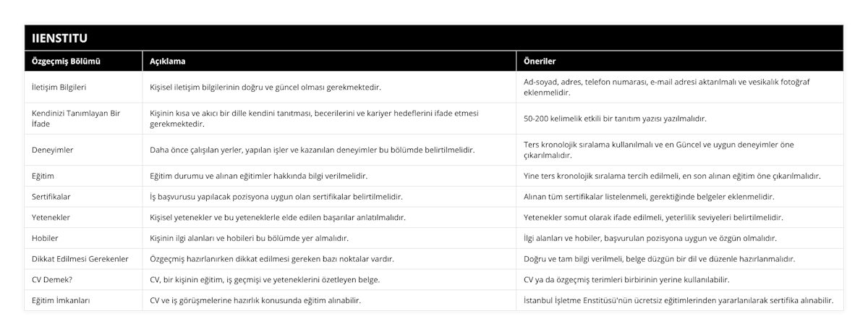Screen dimensions: 868x335
Task: Click the Öneriler column header
Action: pyautogui.click(x=539, y=62)
